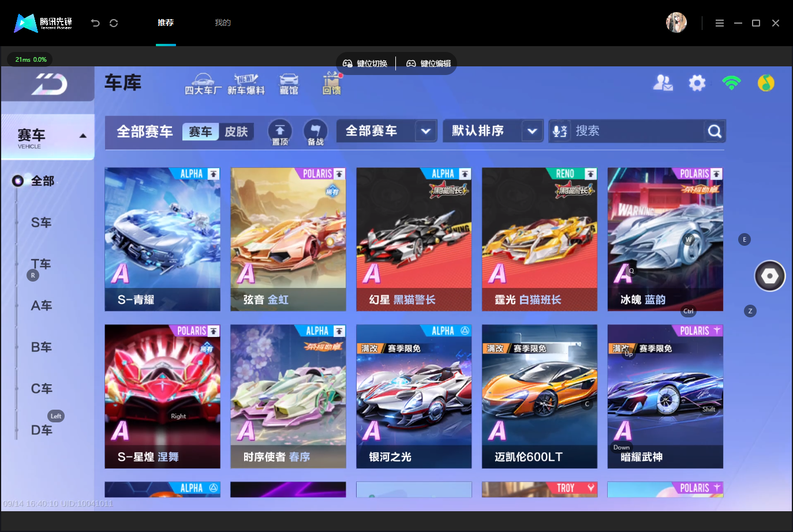Screen dimensions: 793x532
Task: Open the 藏馆 collection hall icon
Action: pos(289,84)
